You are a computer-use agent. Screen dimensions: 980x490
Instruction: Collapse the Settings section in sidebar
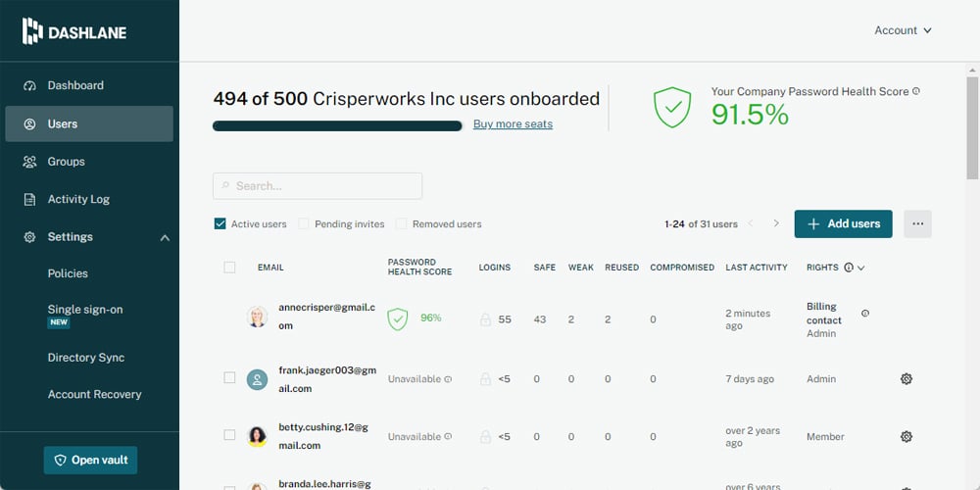[x=165, y=237]
